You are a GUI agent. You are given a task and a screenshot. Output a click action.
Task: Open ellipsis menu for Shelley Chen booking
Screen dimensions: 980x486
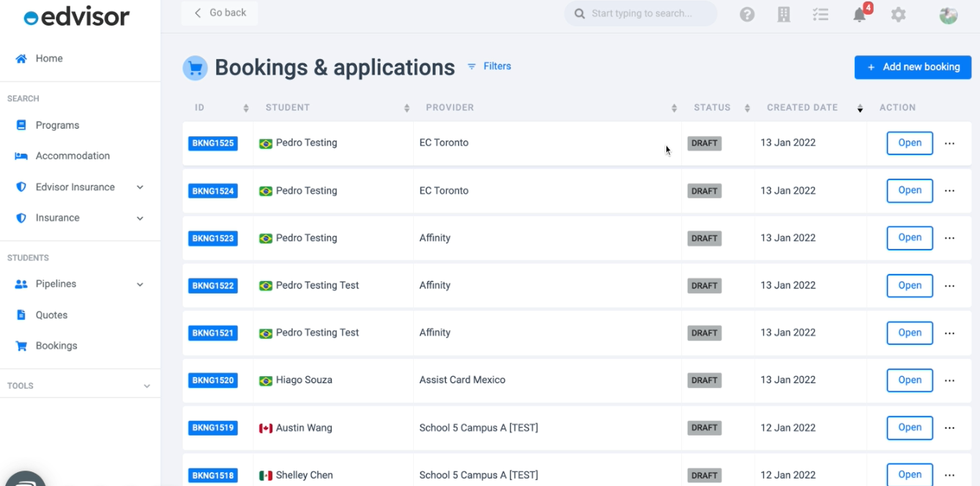[x=950, y=475]
